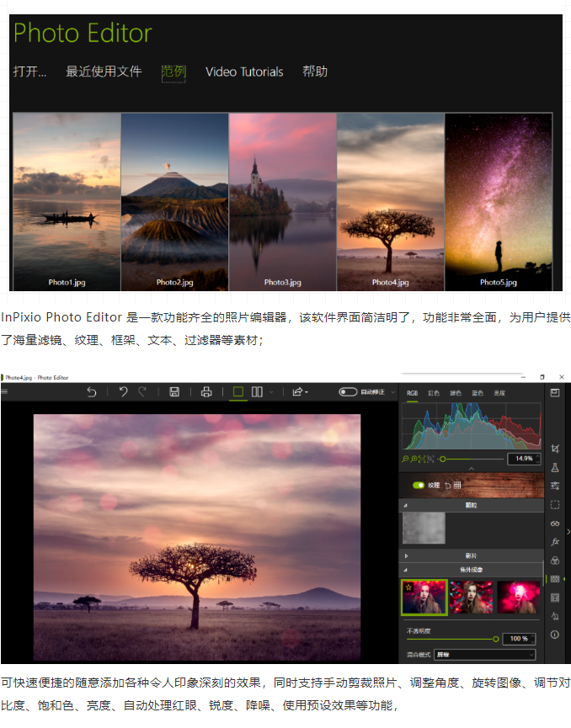
Task: Open the fx effects tool
Action: pos(555,542)
